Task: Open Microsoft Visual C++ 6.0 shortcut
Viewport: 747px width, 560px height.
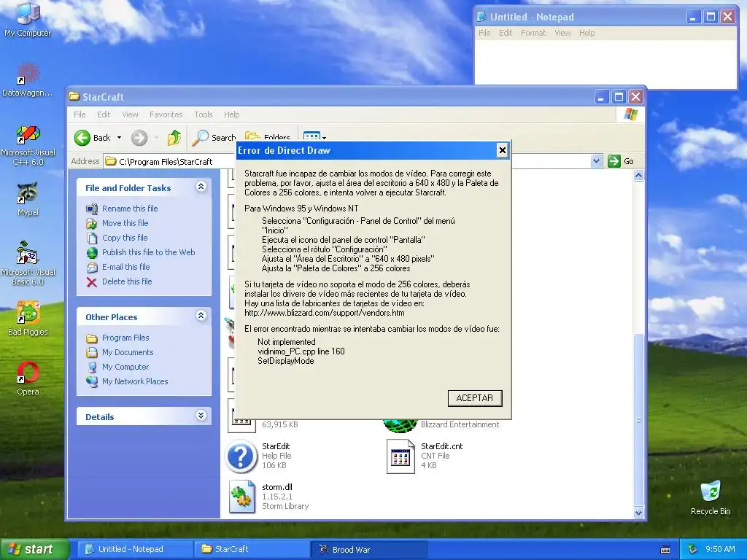Action: pos(28,145)
